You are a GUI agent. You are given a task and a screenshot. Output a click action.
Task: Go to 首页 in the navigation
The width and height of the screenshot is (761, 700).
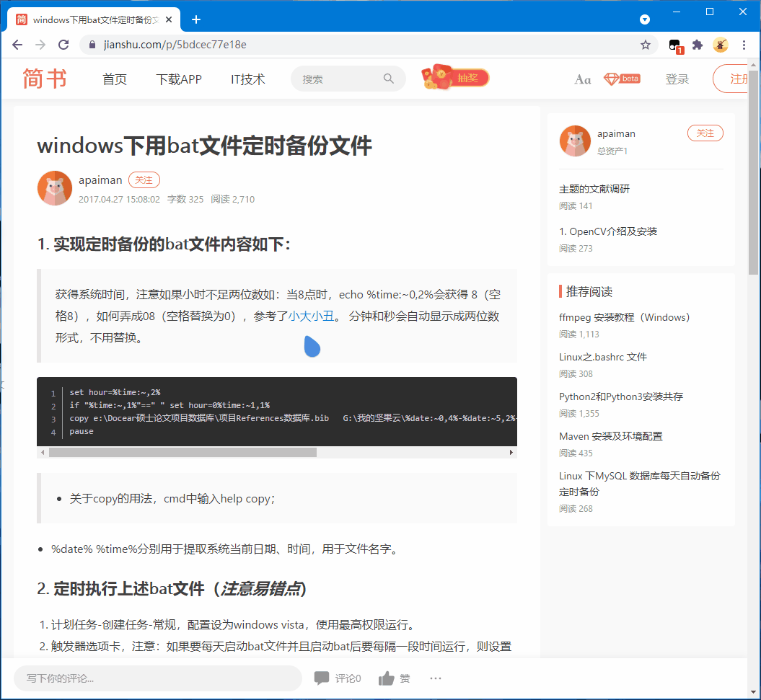pyautogui.click(x=115, y=79)
